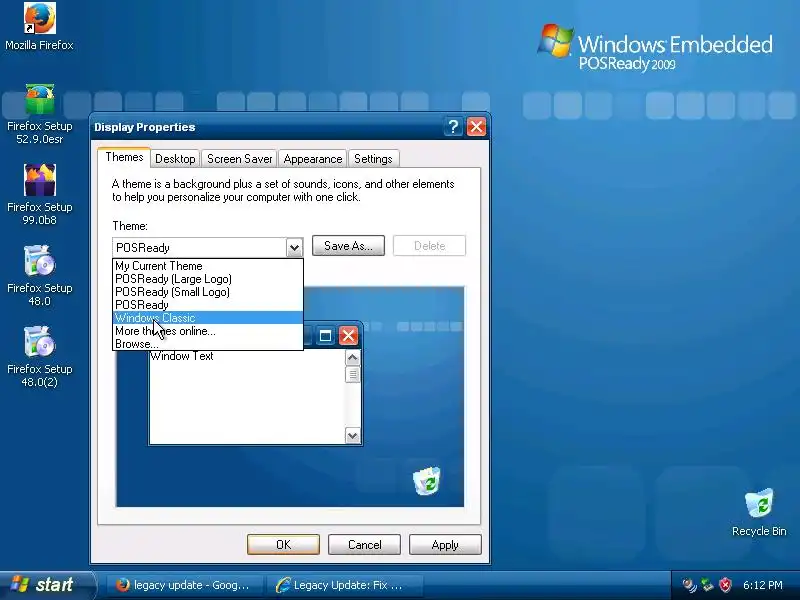Screen dimensions: 800x600
Task: Click the security shield icon in system tray
Action: [x=725, y=585]
